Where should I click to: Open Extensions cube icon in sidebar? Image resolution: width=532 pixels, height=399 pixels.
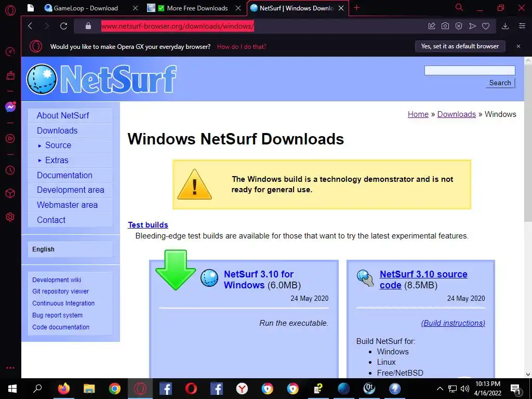click(10, 193)
